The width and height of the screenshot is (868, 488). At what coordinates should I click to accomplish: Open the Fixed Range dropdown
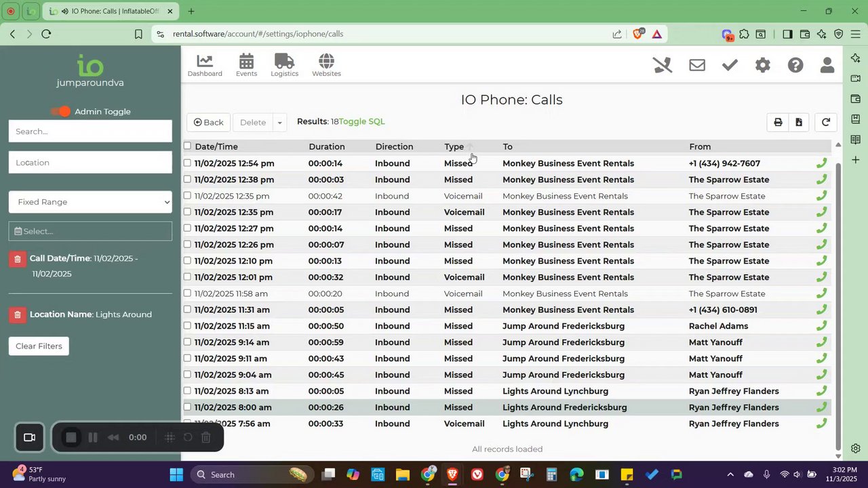tap(90, 202)
